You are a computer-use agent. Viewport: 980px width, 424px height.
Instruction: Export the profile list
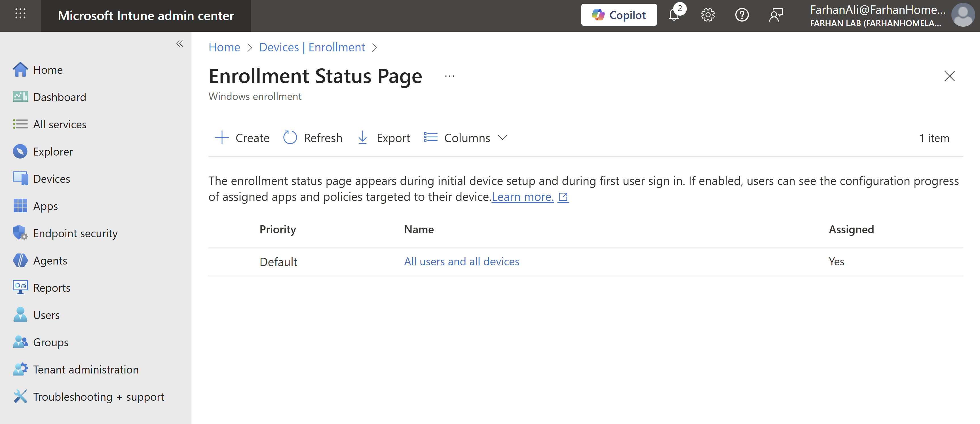click(384, 138)
